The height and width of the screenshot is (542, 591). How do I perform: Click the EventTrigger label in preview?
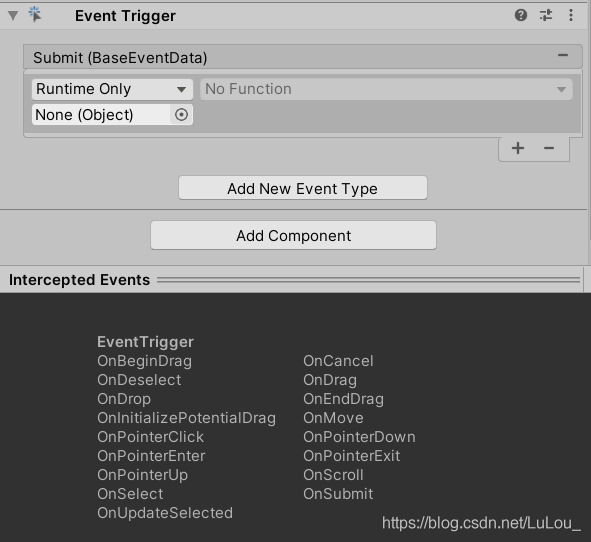point(145,342)
